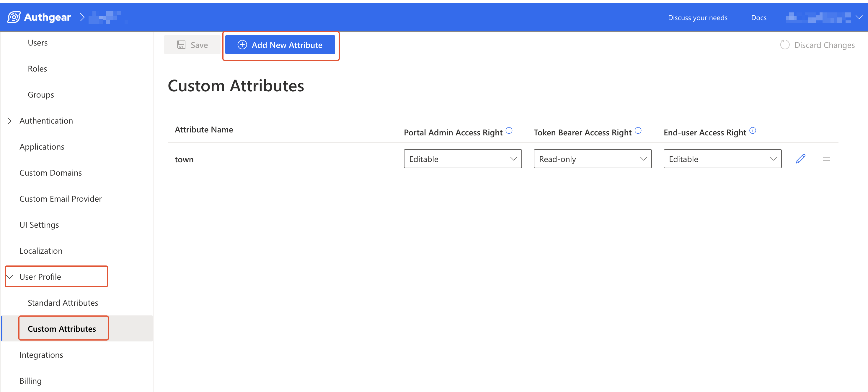868x392 pixels.
Task: Click Discuss your needs link
Action: click(x=697, y=17)
